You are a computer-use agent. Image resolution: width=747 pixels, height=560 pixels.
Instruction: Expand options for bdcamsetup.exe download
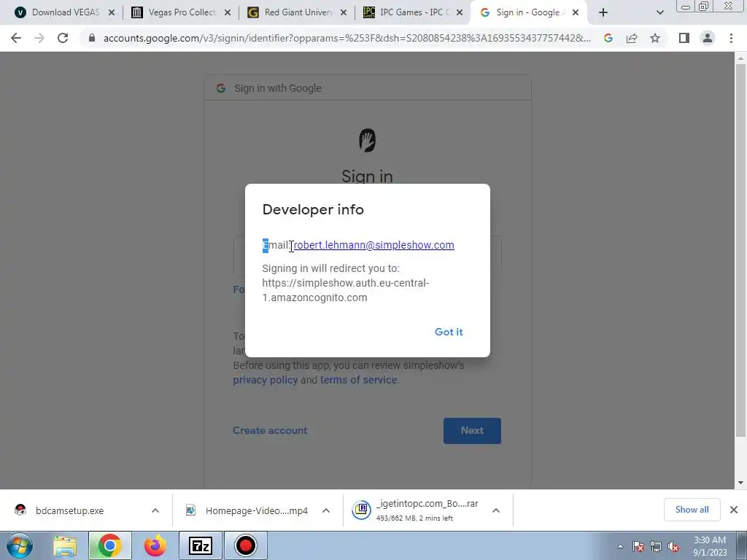pos(155,510)
